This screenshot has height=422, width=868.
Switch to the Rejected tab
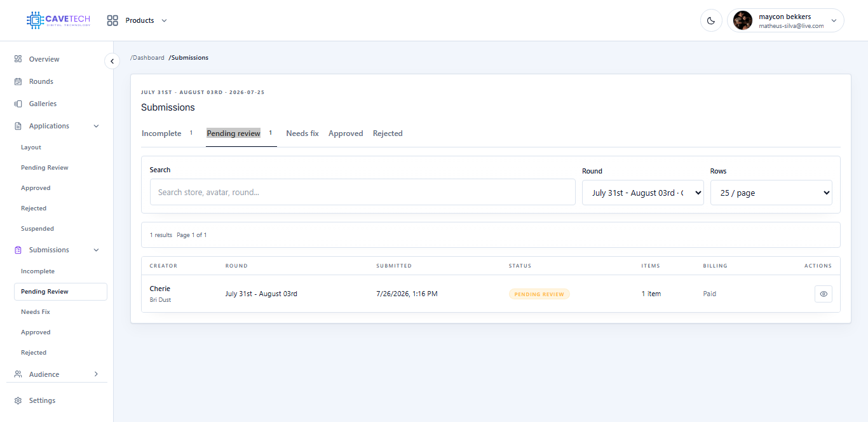[388, 133]
